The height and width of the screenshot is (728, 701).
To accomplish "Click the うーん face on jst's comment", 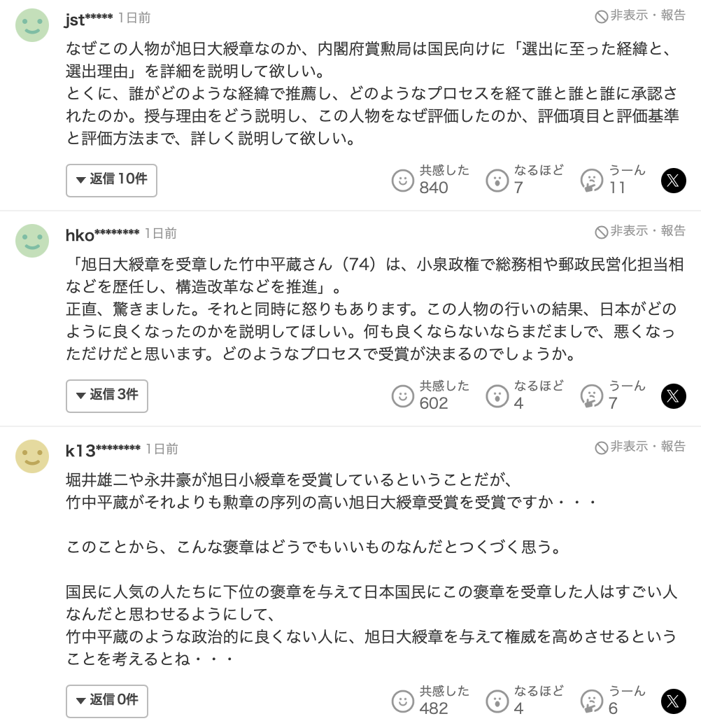I will (x=592, y=181).
